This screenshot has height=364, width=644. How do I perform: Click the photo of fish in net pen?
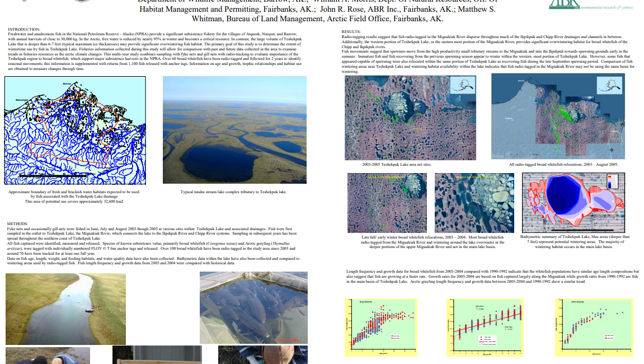click(x=253, y=307)
